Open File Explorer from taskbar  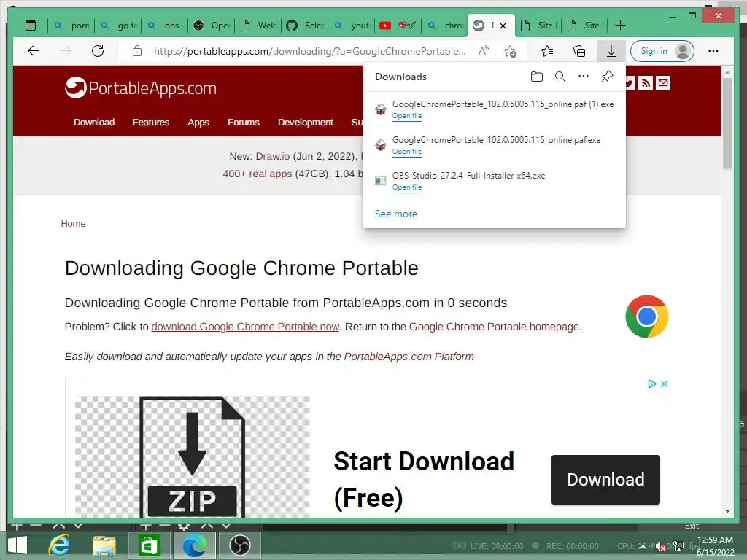(104, 545)
